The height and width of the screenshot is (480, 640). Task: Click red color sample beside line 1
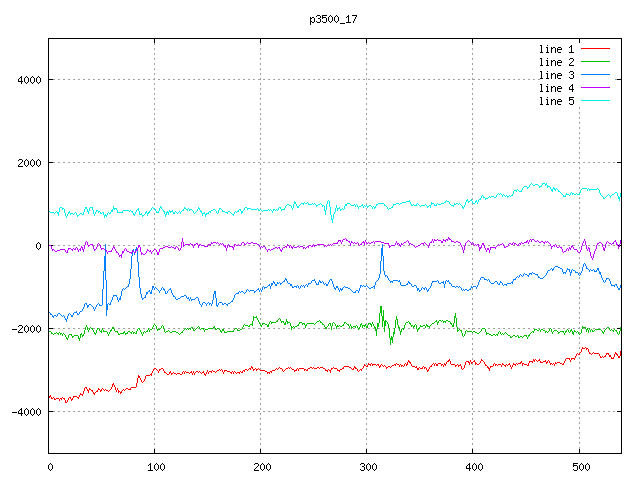[x=595, y=49]
